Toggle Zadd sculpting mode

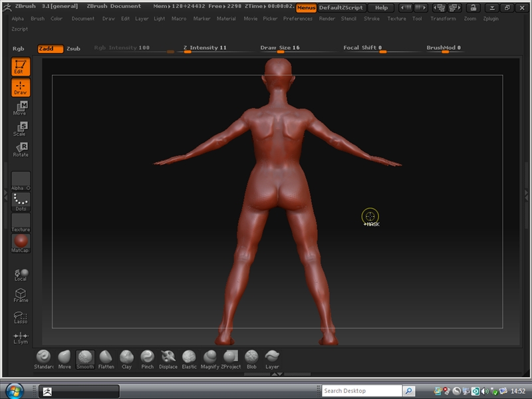pos(51,49)
